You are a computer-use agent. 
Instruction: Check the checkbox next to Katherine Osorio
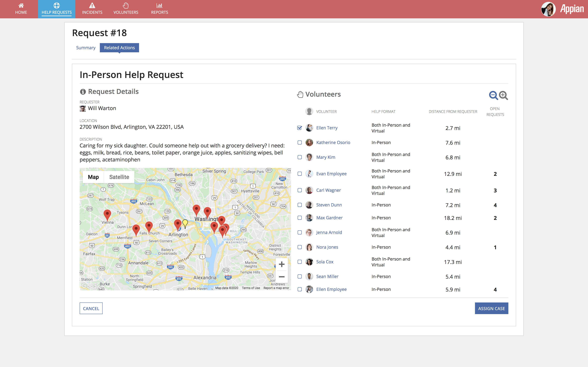tap(299, 143)
